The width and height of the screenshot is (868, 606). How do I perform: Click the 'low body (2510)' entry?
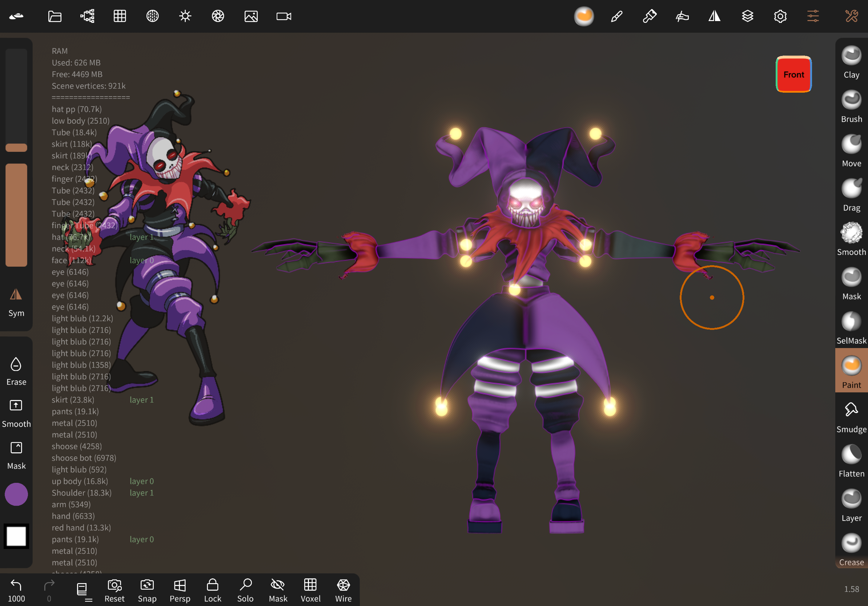(81, 121)
